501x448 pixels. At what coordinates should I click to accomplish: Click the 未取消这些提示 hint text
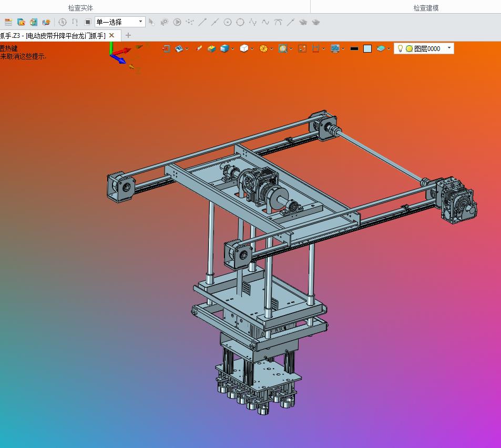click(23, 57)
